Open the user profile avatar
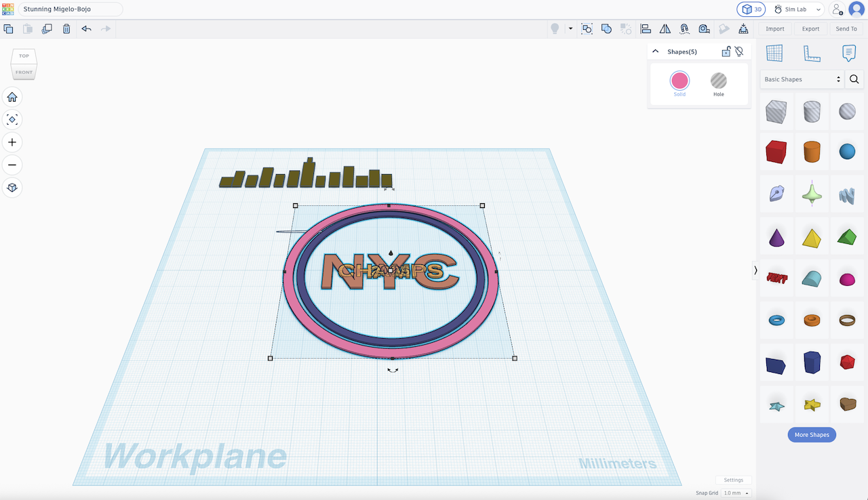Viewport: 868px width, 500px height. click(x=856, y=9)
